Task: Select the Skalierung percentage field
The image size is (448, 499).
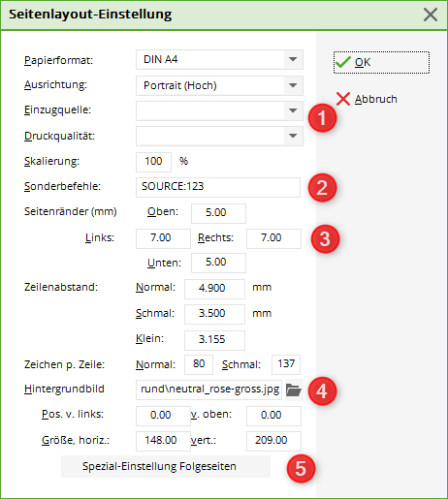Action: point(153,162)
